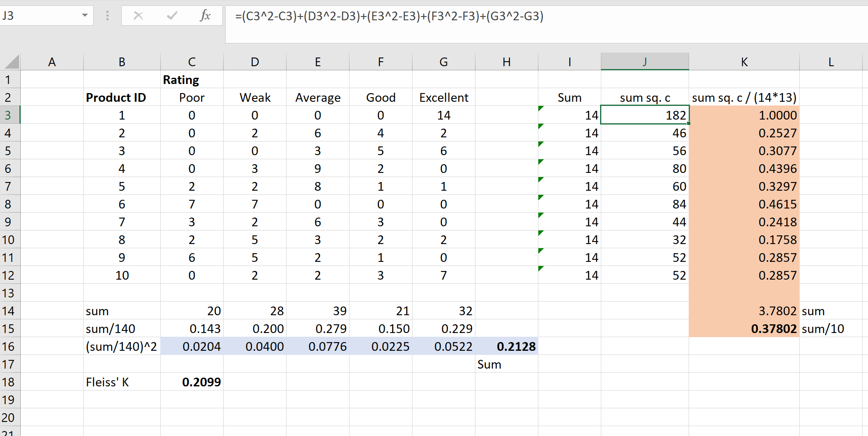Screen dimensions: 868x436
Task: Confirm the formula with the Enter checkmark
Action: 171,16
